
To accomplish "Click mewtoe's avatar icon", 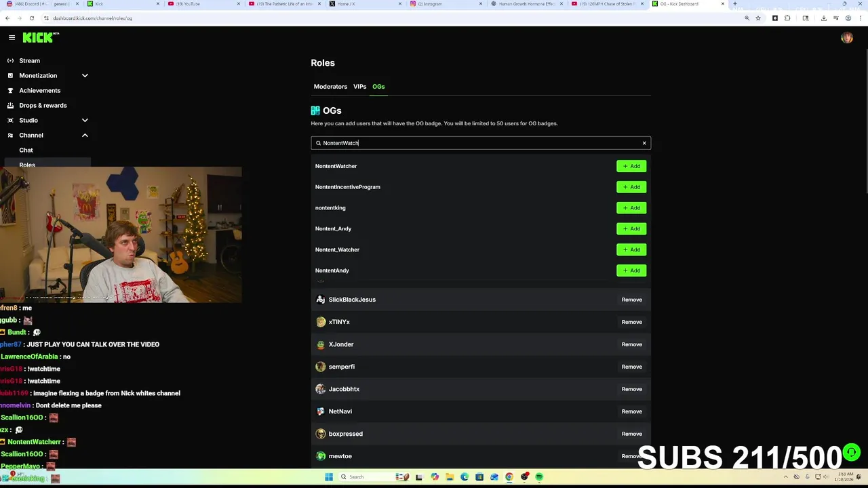I will [321, 456].
